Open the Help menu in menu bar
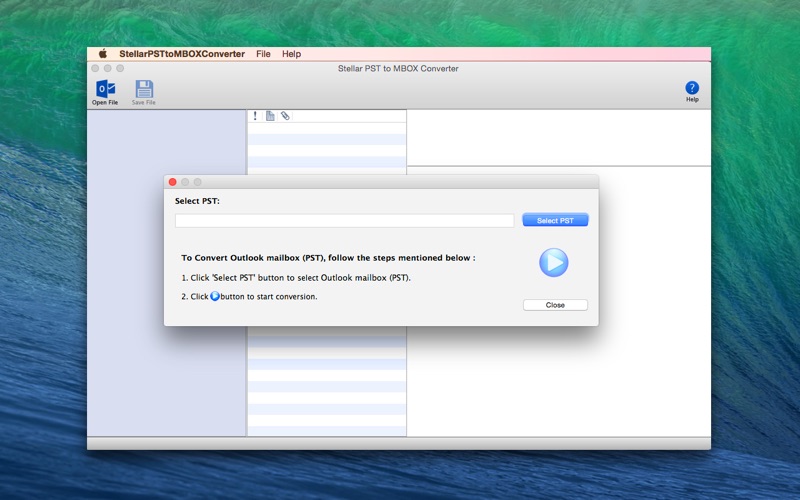800x500 pixels. coord(291,54)
